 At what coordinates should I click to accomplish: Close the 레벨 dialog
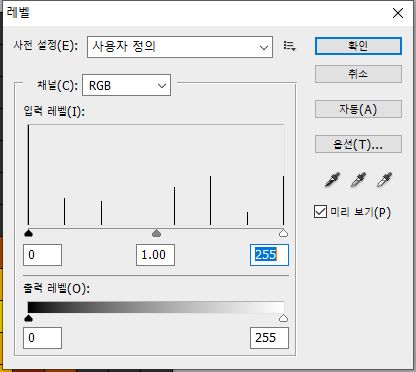(398, 13)
